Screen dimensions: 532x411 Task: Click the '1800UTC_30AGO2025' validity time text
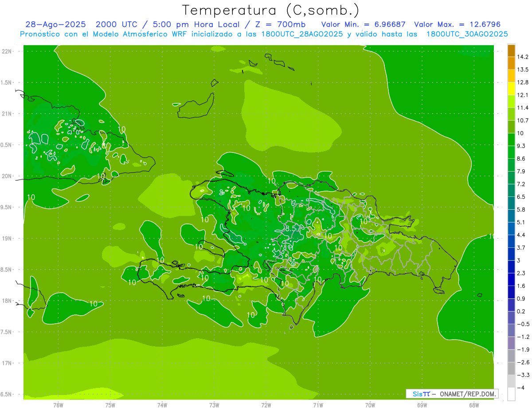pos(467,34)
